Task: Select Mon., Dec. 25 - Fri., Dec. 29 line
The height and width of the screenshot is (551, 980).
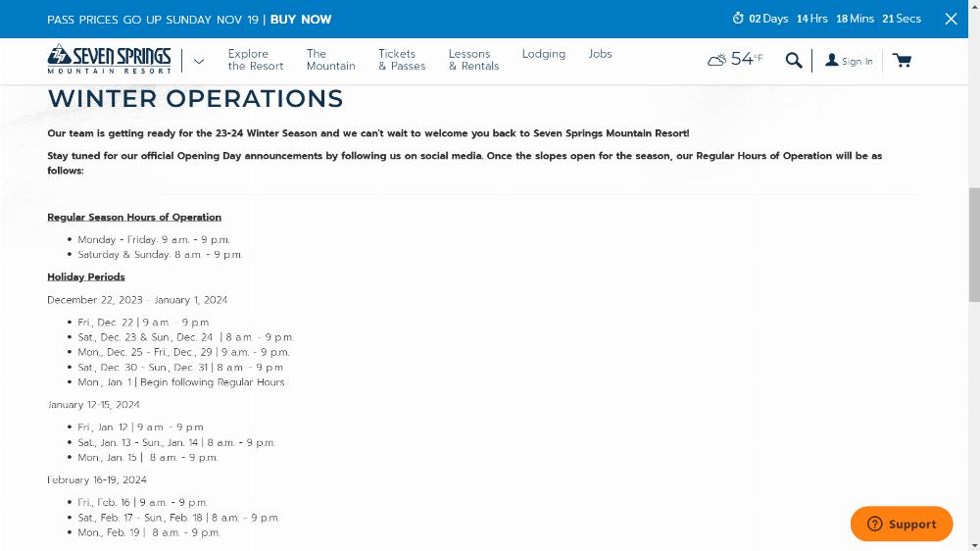Action: click(184, 352)
